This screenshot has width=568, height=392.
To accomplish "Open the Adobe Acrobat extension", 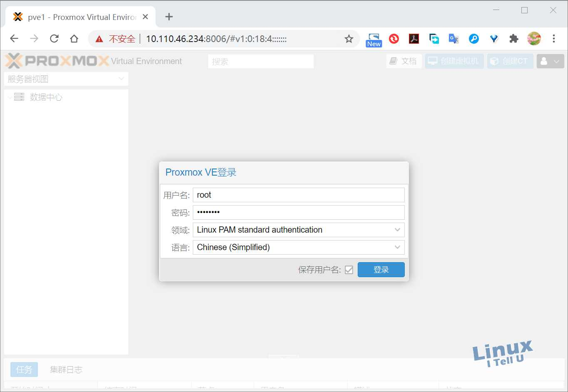I will [x=414, y=39].
